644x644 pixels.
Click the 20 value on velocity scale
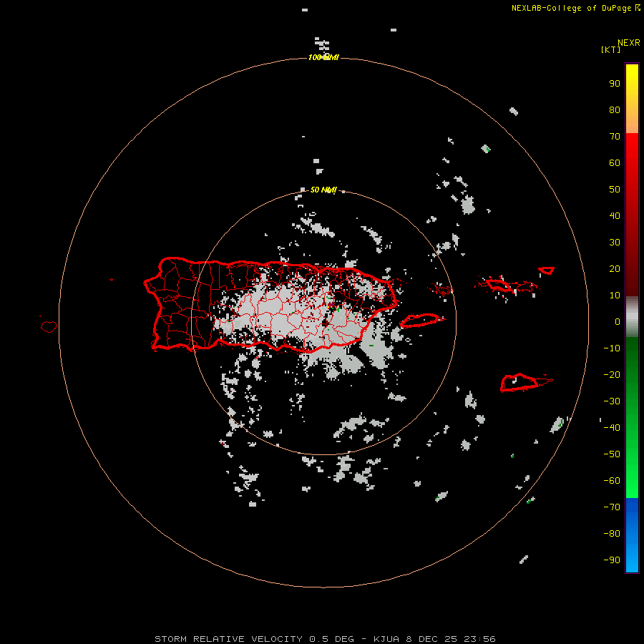click(x=615, y=268)
